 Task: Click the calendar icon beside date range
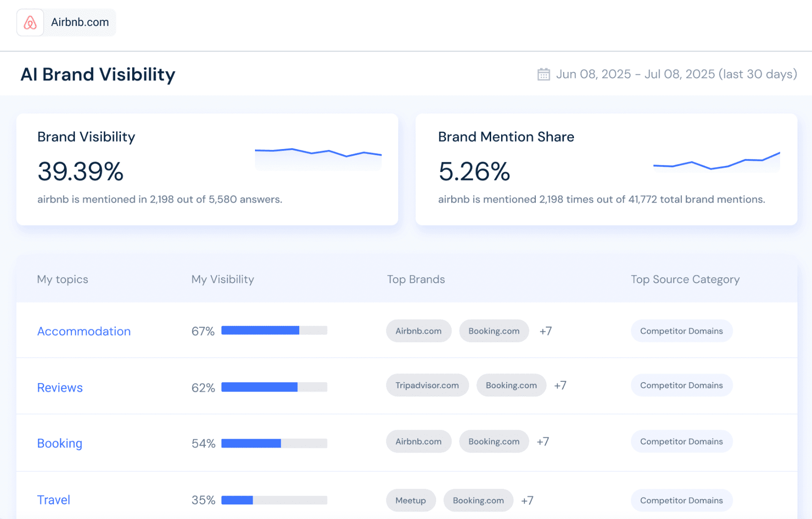[543, 74]
